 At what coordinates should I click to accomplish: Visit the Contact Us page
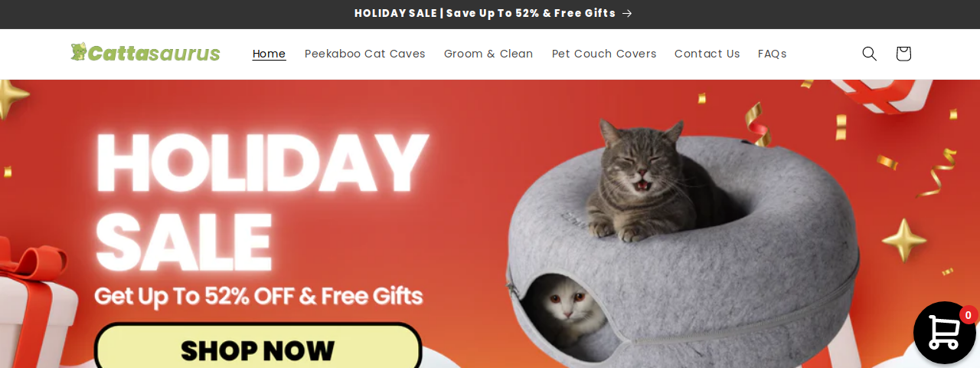pyautogui.click(x=707, y=54)
